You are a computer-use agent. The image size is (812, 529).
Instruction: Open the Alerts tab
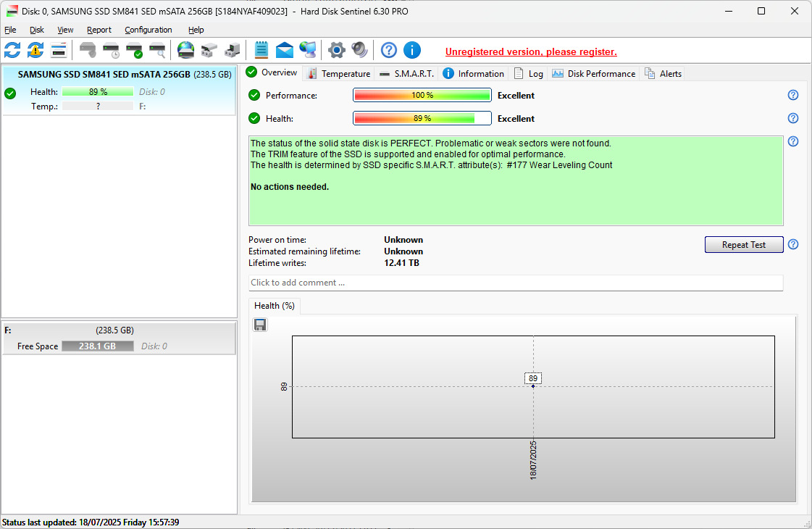pyautogui.click(x=664, y=74)
